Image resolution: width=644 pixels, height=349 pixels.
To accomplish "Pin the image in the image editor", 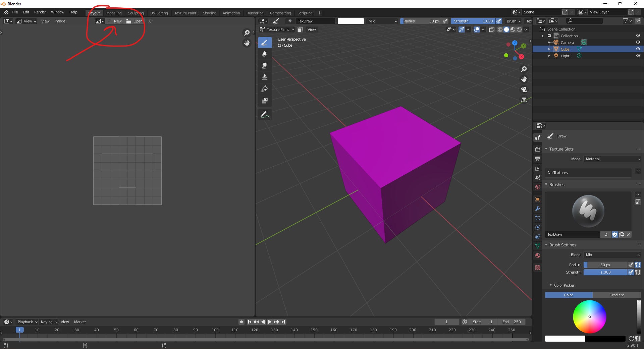I will [x=150, y=21].
